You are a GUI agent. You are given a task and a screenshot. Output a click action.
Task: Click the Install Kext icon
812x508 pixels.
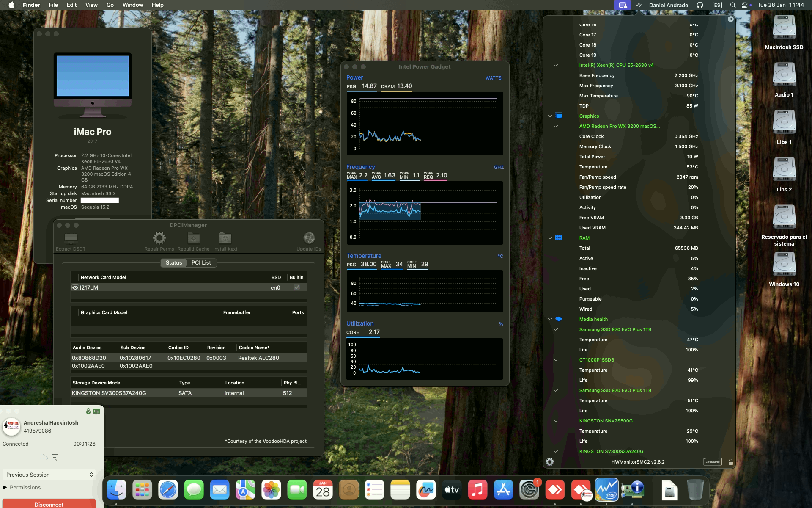point(225,238)
